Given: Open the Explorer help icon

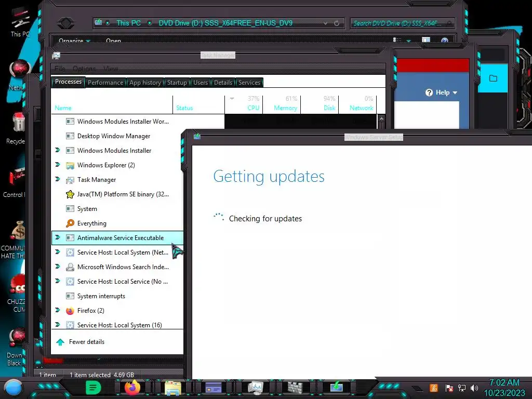Looking at the screenshot, I should pos(445,41).
